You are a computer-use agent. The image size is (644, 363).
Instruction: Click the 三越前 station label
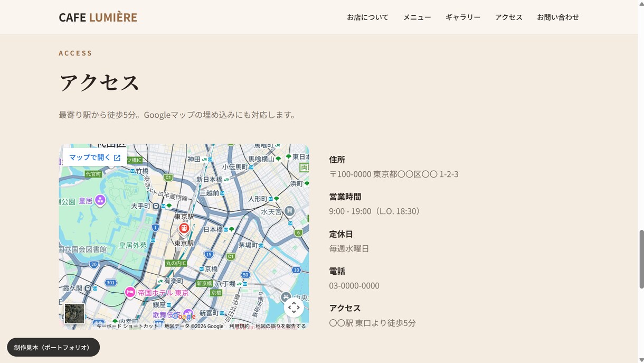(209, 193)
